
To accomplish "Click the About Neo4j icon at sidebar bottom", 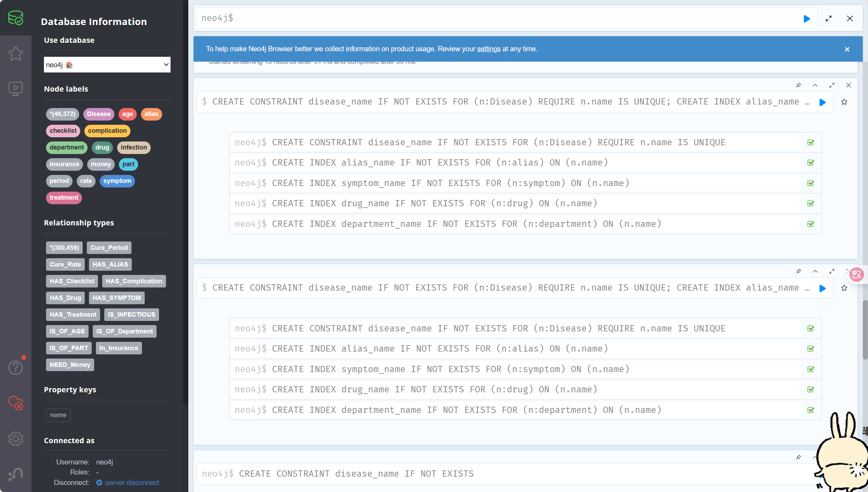I will point(16,474).
